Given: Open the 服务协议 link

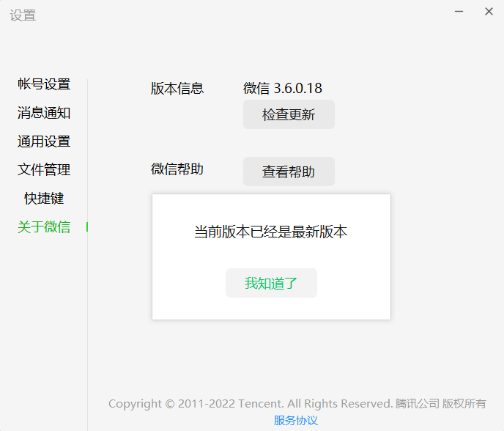Looking at the screenshot, I should 296,421.
